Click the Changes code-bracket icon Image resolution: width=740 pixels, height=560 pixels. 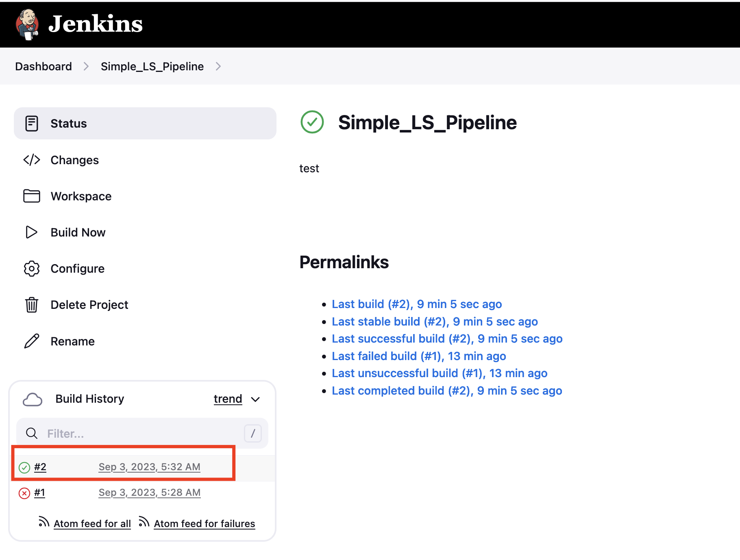coord(32,160)
